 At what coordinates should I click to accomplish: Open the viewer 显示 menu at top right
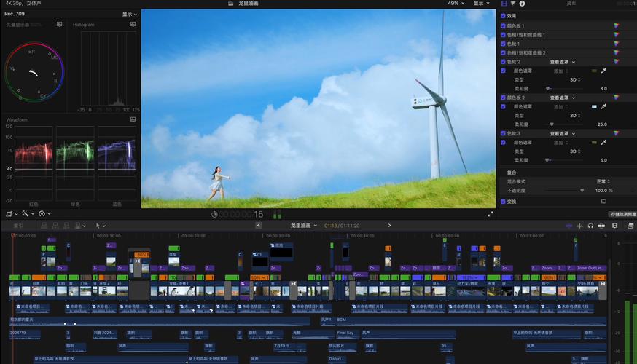pos(480,3)
